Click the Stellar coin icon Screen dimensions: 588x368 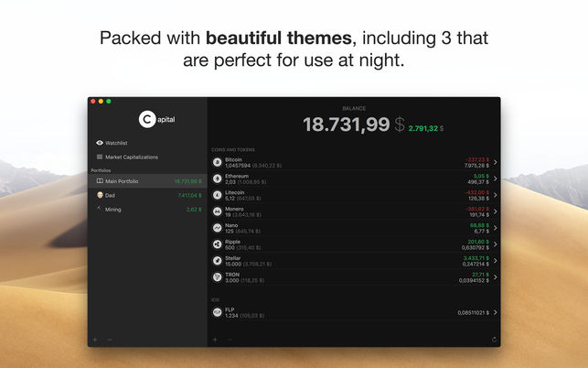(x=217, y=261)
